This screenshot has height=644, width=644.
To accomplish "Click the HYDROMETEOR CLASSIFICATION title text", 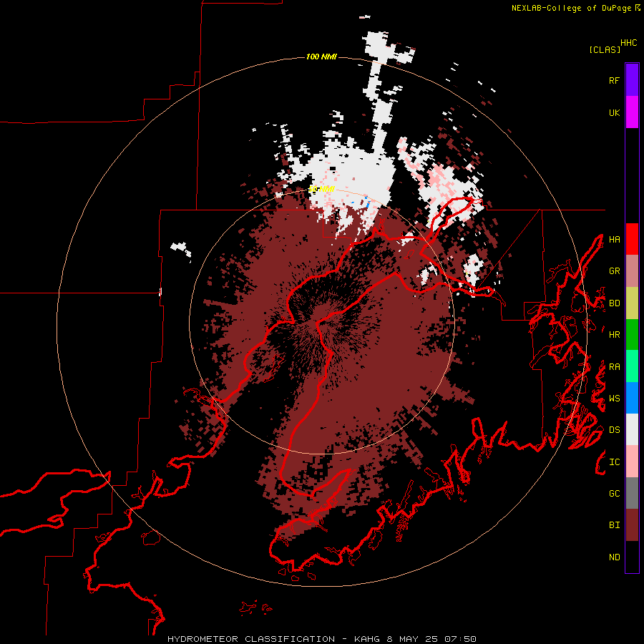I will [251, 639].
